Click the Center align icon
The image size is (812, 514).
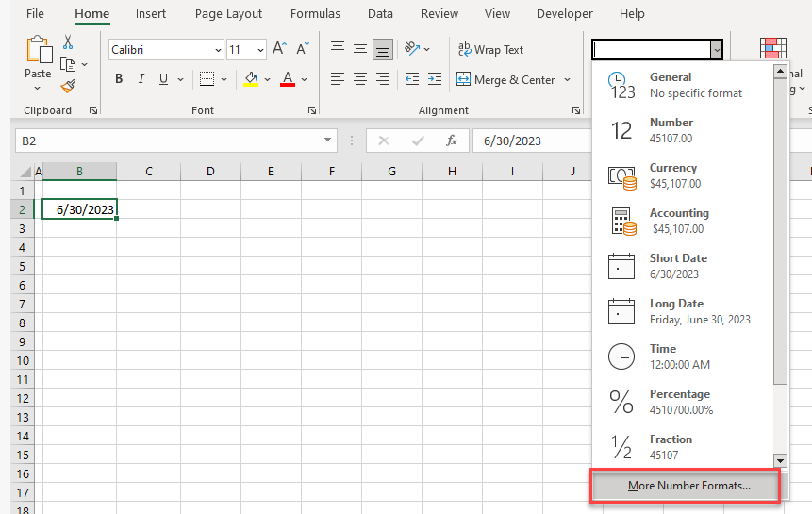[359, 79]
